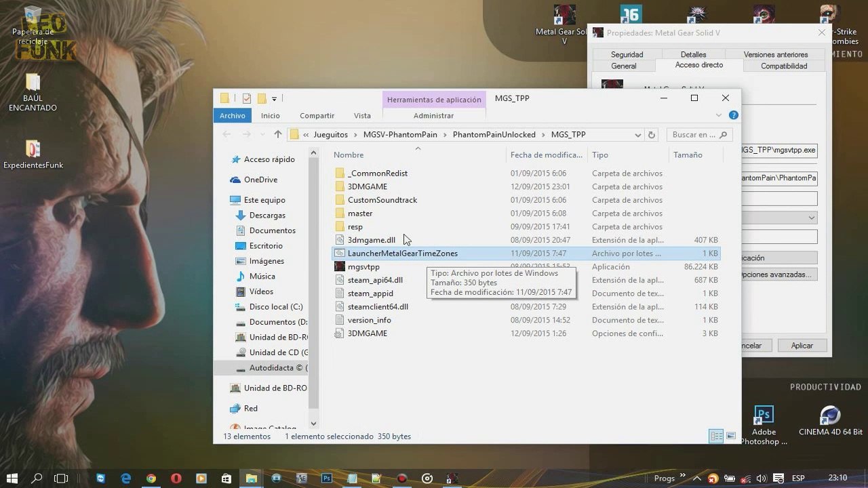Open the Administrar application tools tab
This screenshot has height=488, width=868.
(433, 115)
